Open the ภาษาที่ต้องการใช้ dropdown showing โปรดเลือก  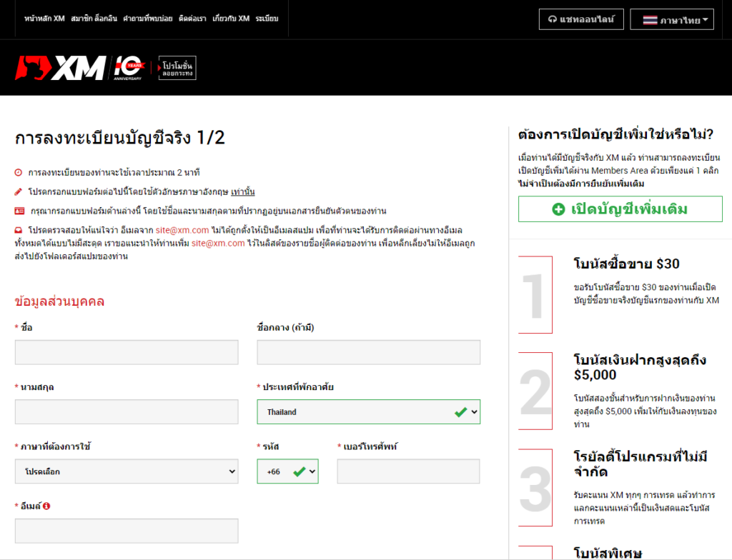126,471
